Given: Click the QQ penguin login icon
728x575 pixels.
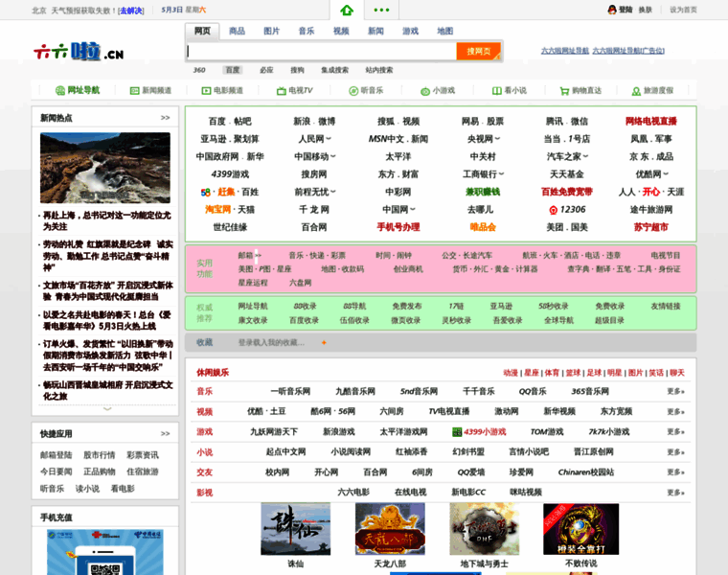Looking at the screenshot, I should [x=612, y=10].
